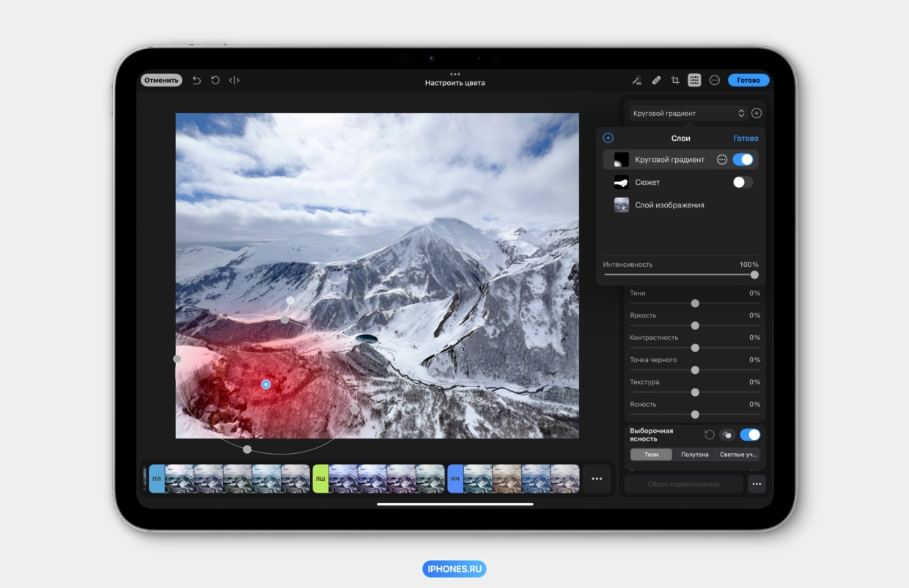Open the top toolbar ellipsis menu

click(x=715, y=81)
